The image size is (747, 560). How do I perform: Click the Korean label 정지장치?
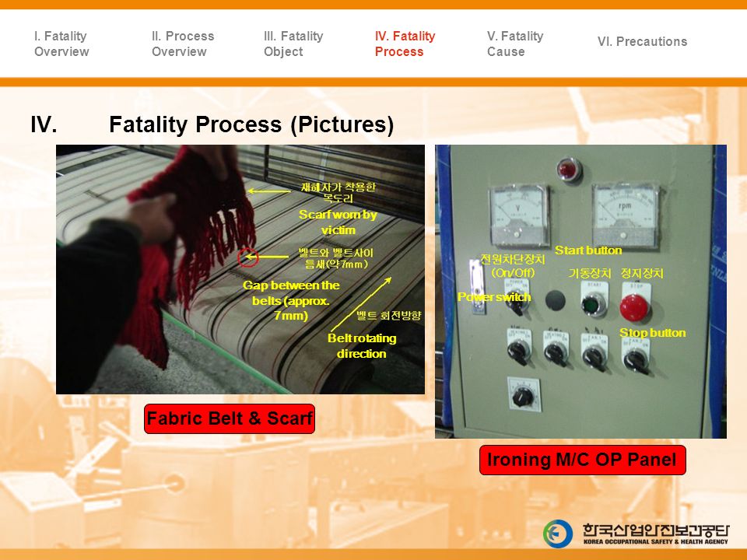(642, 274)
